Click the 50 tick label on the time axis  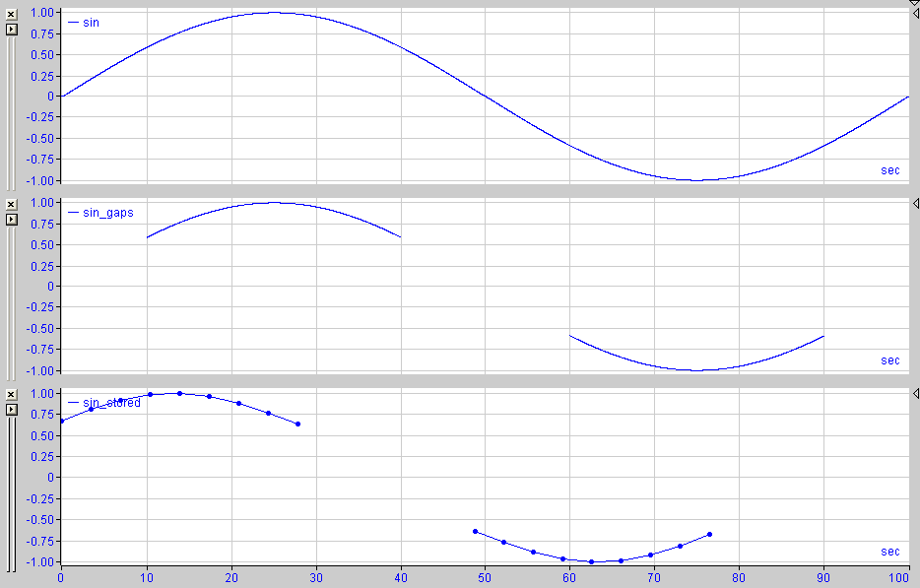(x=485, y=578)
